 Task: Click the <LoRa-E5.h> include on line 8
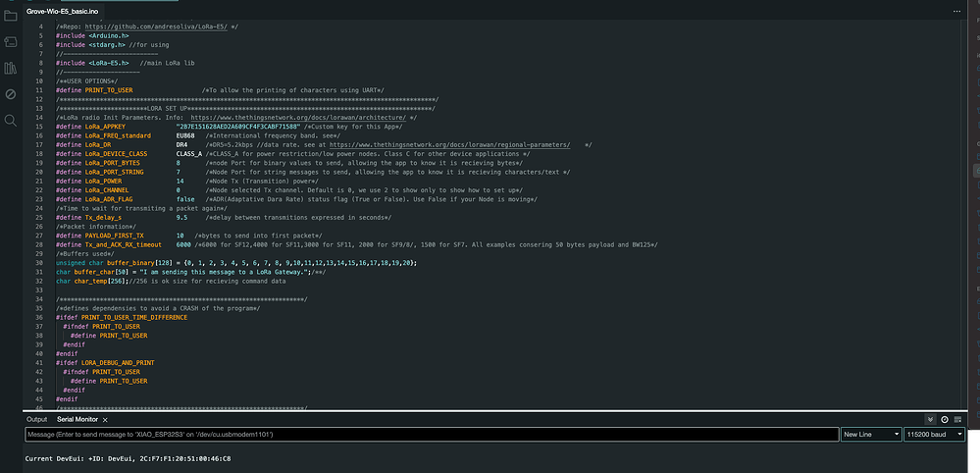click(109, 63)
